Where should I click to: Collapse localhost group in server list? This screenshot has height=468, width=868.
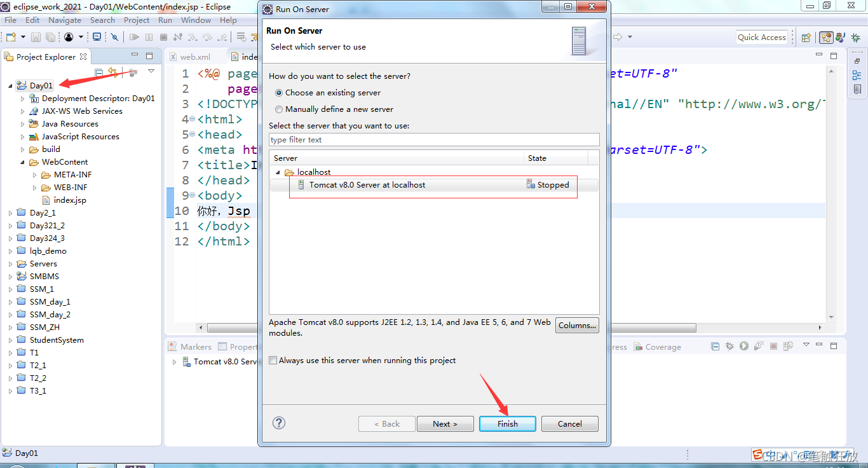tap(278, 172)
